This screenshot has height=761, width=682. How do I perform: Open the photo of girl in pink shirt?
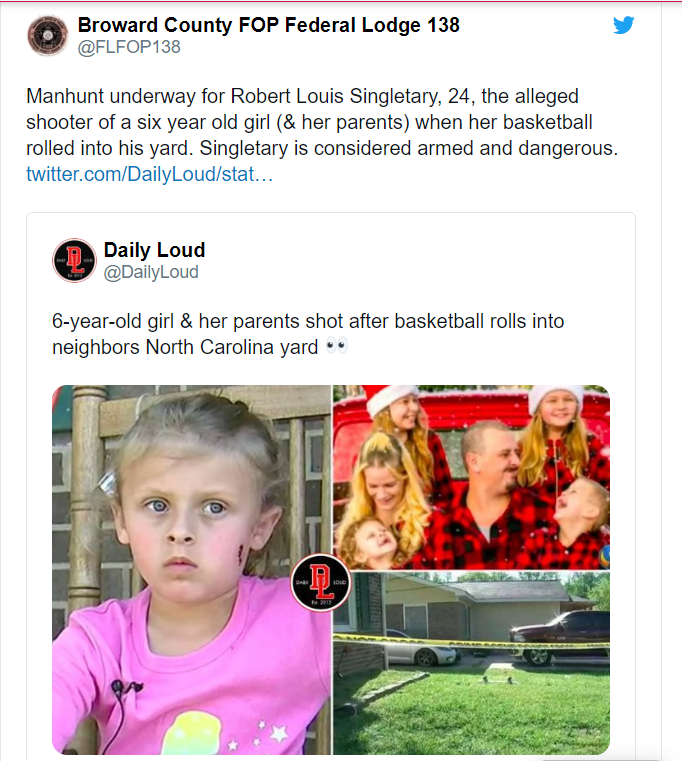tap(190, 570)
